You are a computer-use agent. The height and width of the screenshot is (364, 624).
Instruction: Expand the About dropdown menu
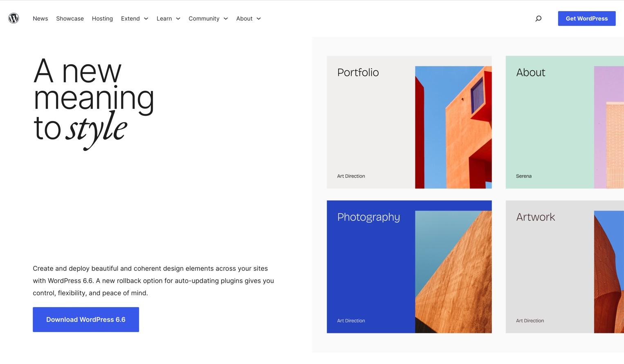point(249,18)
